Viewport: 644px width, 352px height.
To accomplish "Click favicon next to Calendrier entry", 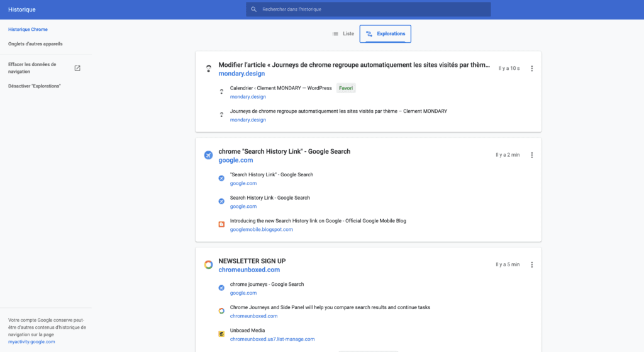I will click(221, 92).
